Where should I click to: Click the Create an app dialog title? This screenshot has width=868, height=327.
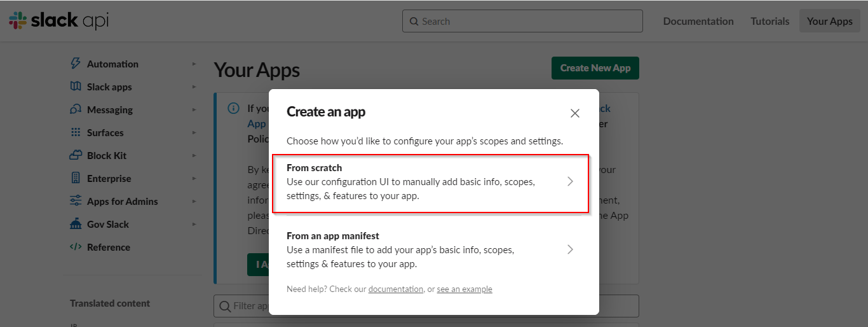[326, 112]
